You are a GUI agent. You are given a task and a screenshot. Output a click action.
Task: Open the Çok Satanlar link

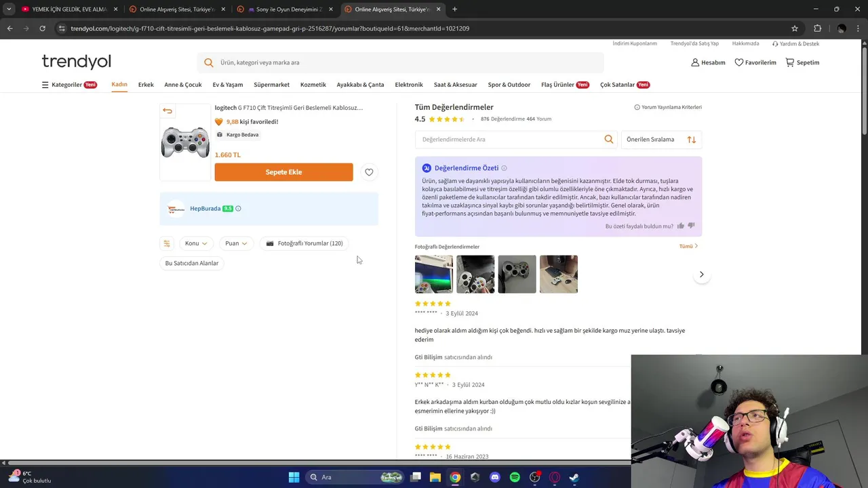tap(625, 85)
